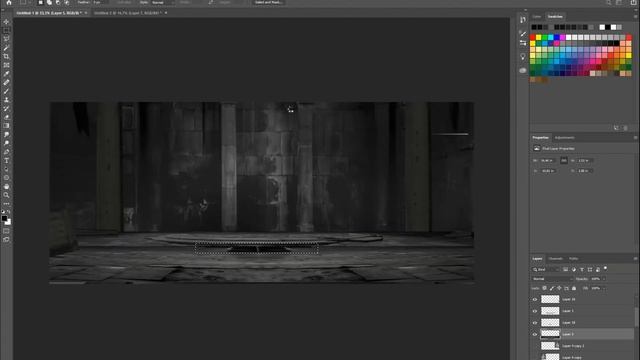The height and width of the screenshot is (360, 640).
Task: Select the Type tool
Action: (6, 160)
